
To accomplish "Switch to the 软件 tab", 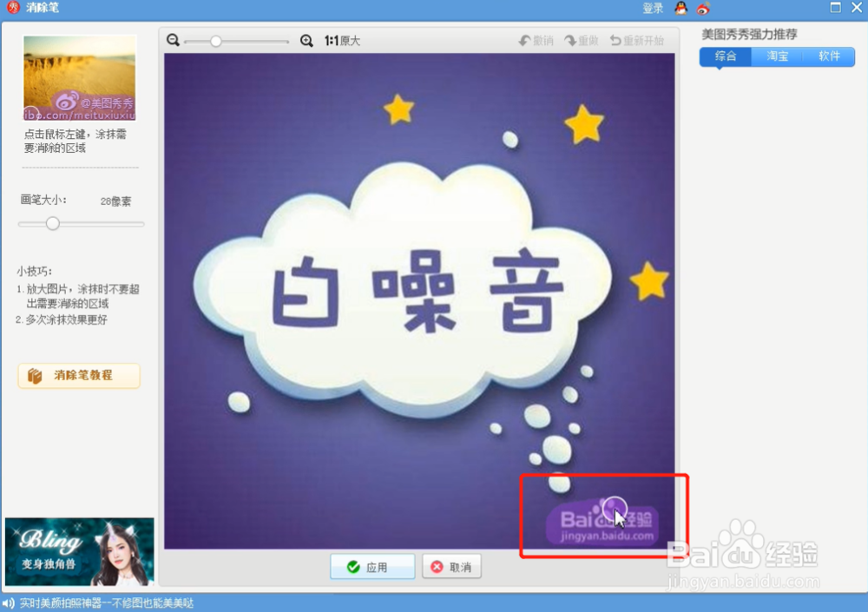I will (829, 56).
